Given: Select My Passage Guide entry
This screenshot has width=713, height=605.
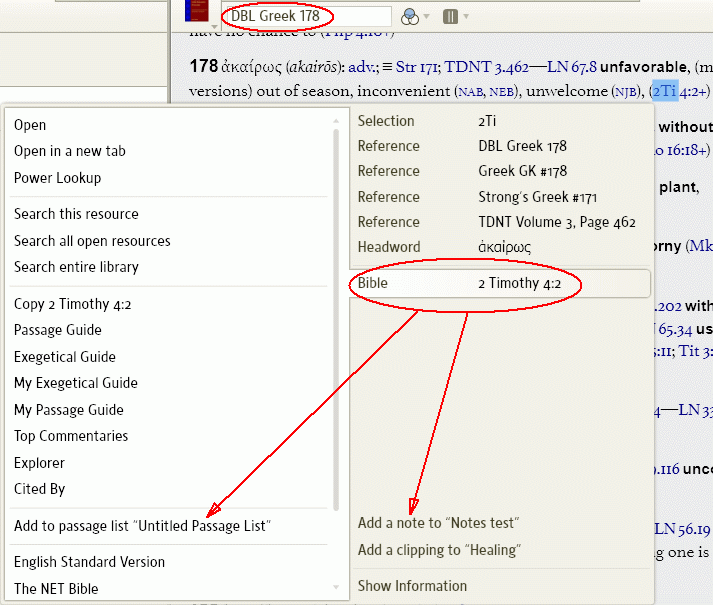Looking at the screenshot, I should tap(69, 410).
